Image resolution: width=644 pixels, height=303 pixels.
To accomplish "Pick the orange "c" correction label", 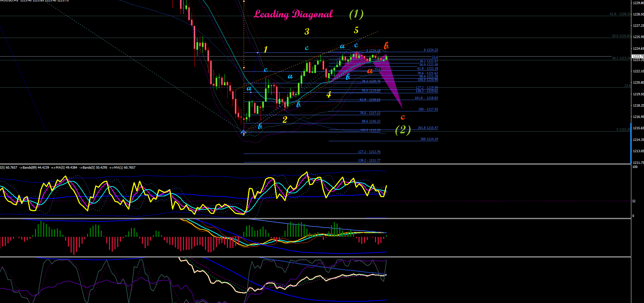I will [403, 117].
